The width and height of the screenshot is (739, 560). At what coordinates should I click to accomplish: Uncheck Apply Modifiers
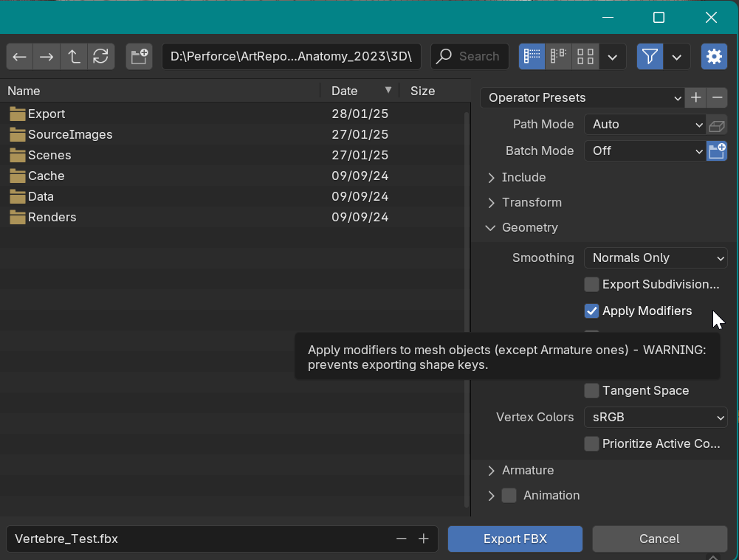tap(591, 311)
